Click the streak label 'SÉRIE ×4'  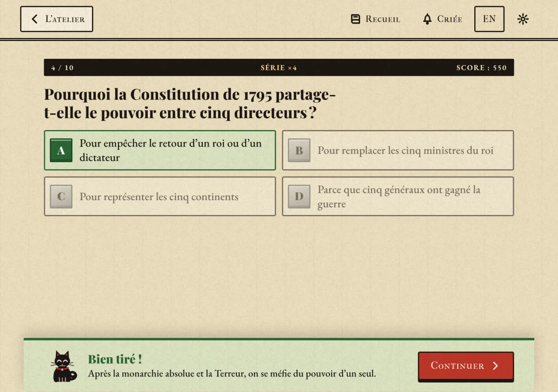[x=279, y=68]
